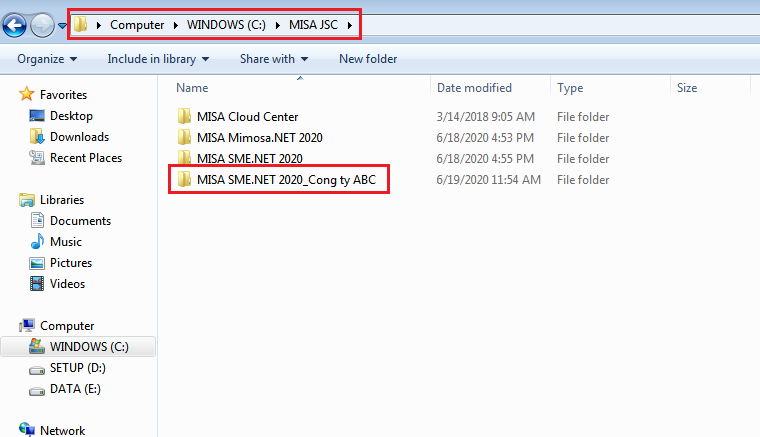
Task: Click MISA SME.NET 2020_Cong ty ABC folder icon
Action: [184, 179]
